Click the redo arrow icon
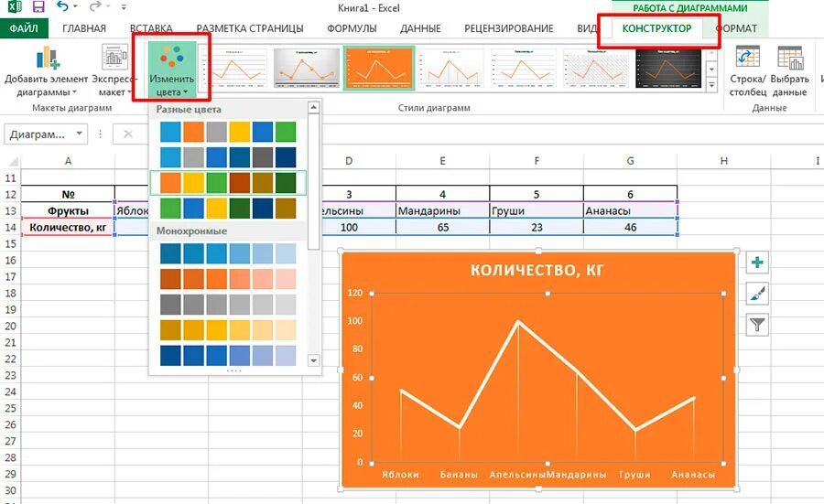 [95, 6]
